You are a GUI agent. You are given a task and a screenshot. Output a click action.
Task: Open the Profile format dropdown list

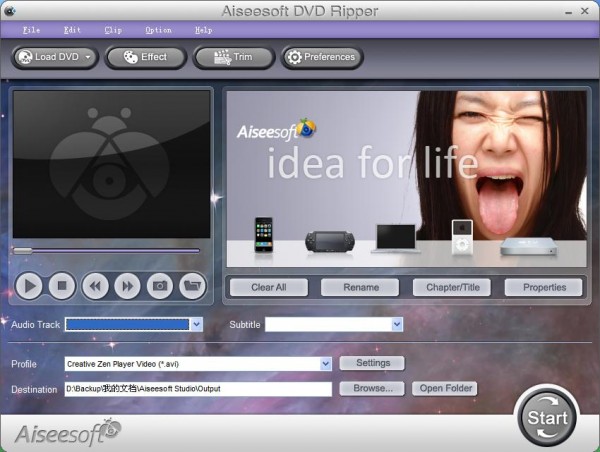(326, 364)
